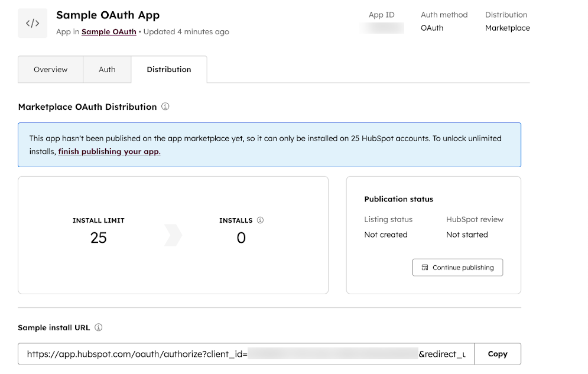This screenshot has width=588, height=374.
Task: Click the Publication status heading
Action: pos(399,199)
